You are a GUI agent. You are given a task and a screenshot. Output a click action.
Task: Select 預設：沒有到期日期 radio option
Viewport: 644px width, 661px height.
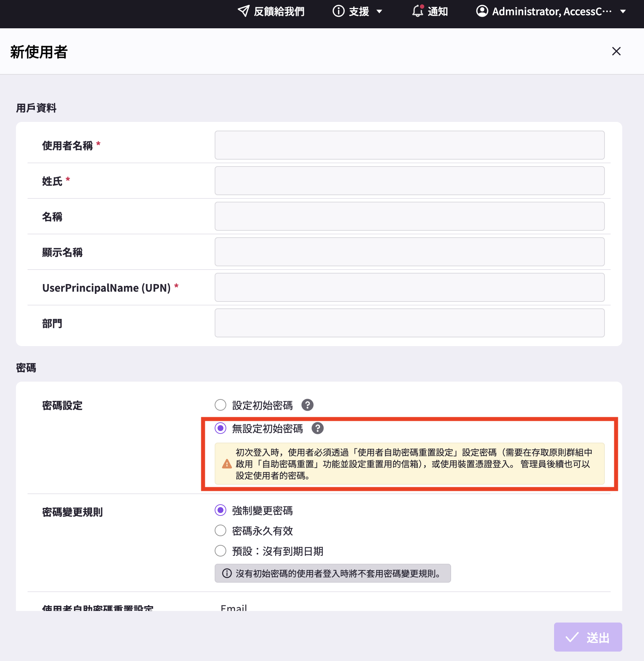(220, 551)
